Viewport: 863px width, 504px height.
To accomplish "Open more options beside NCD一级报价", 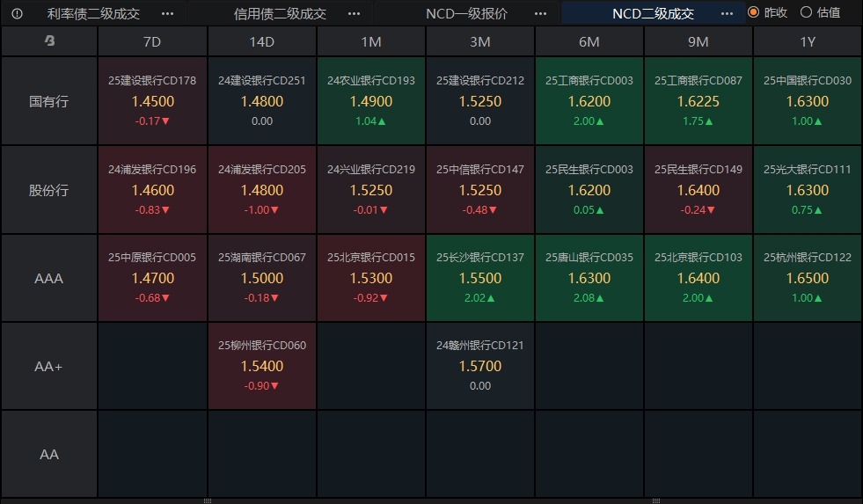I will coord(540,13).
